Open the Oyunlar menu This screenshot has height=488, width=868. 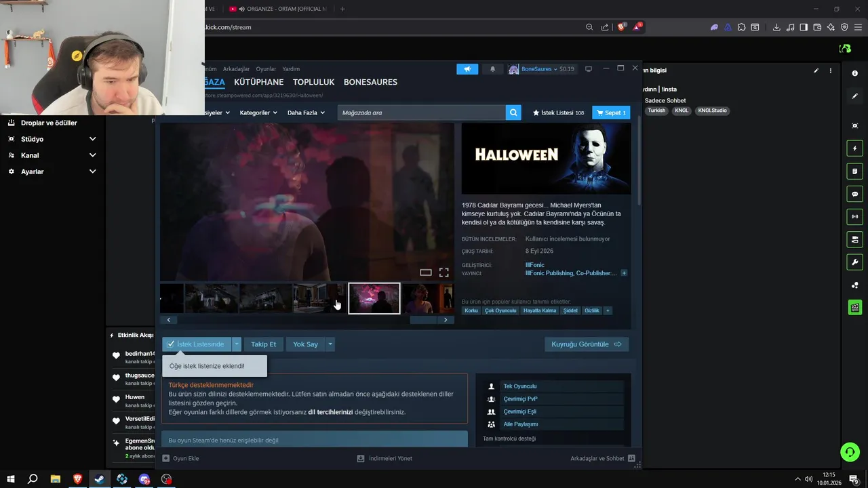[x=266, y=69]
